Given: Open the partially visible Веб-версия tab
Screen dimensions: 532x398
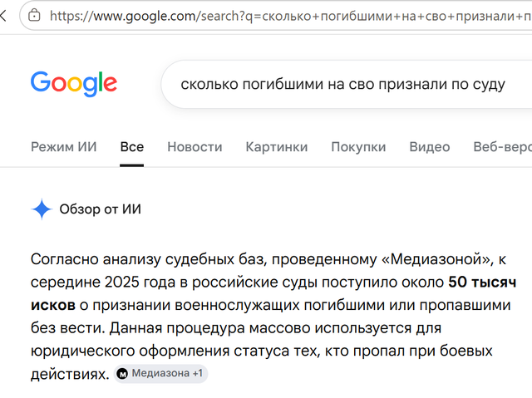Looking at the screenshot, I should [502, 147].
